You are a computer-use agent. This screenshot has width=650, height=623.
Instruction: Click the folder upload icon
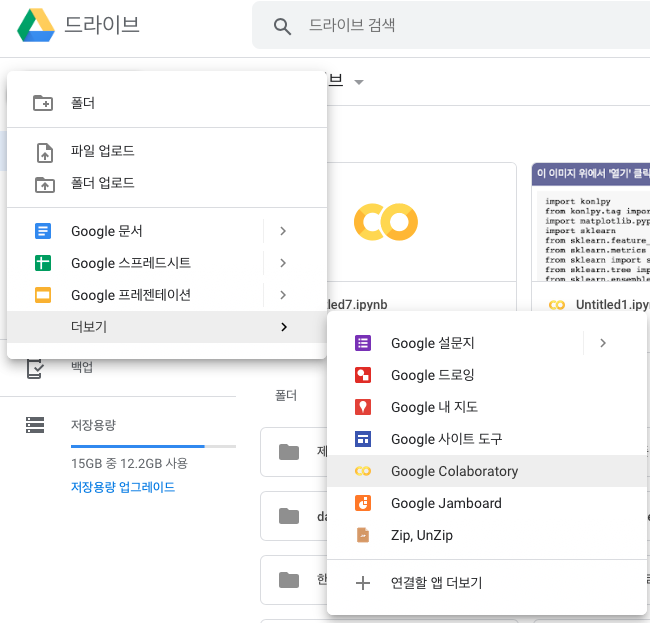[44, 184]
